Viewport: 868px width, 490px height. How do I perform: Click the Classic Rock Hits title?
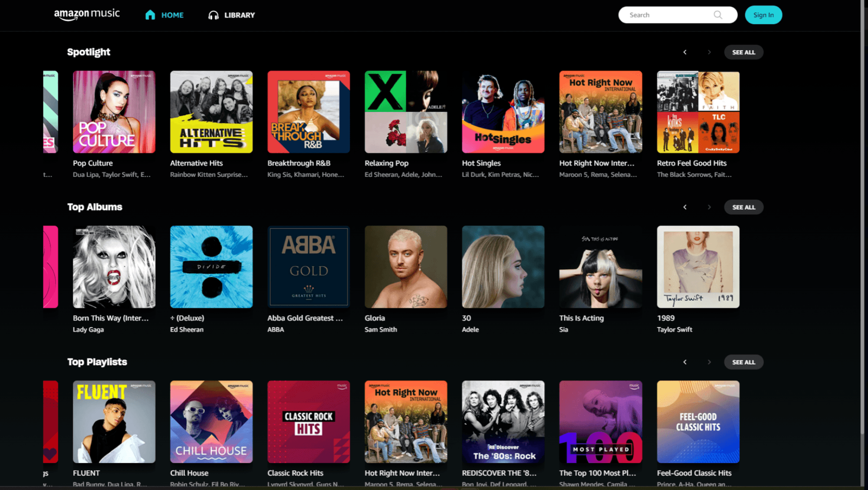[x=296, y=473]
